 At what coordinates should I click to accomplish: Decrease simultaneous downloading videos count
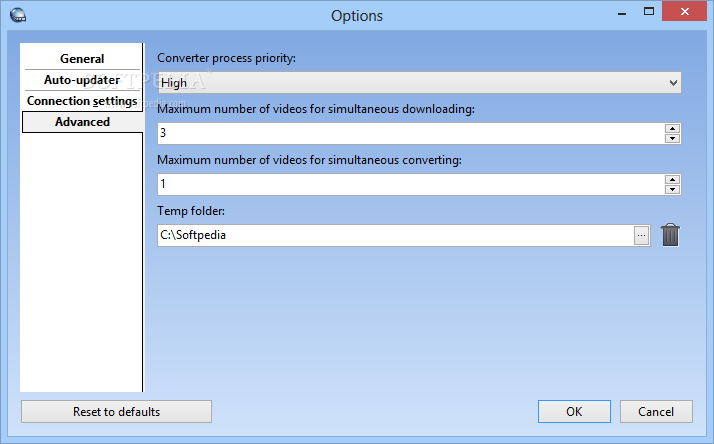click(x=672, y=138)
